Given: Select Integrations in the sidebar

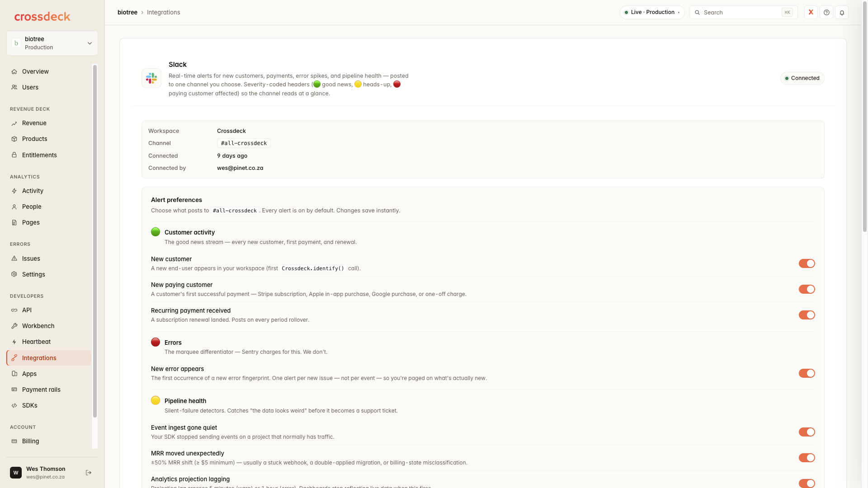Looking at the screenshot, I should click(x=49, y=358).
